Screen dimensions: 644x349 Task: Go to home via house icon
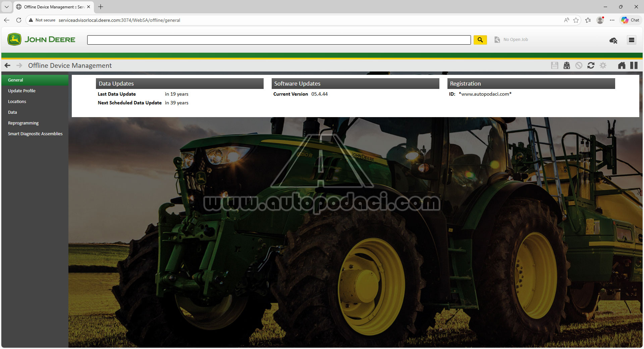pos(622,65)
